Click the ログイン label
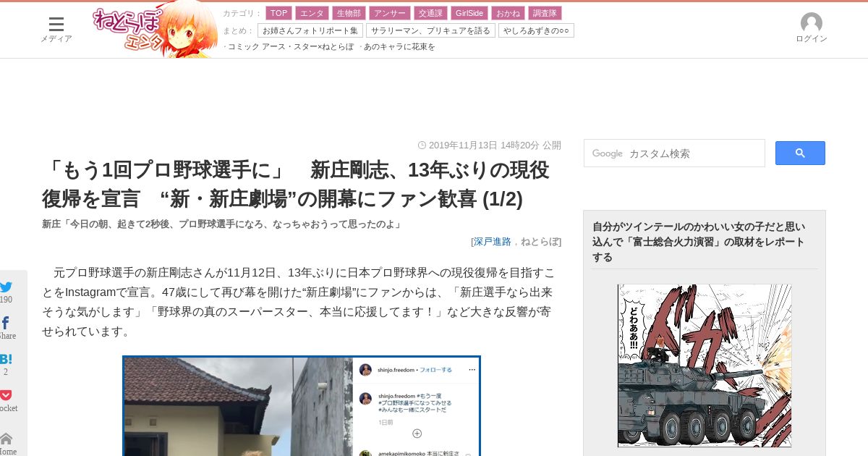This screenshot has height=456, width=868. tap(812, 39)
